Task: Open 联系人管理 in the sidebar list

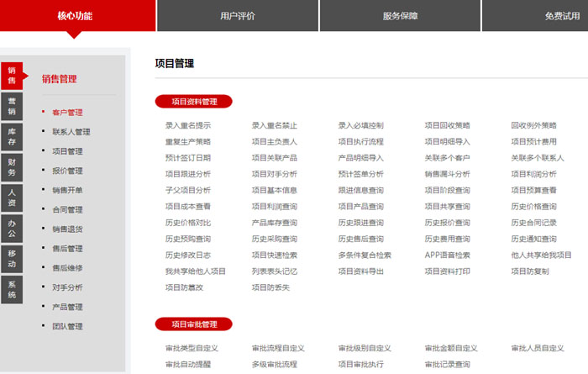Action: click(x=71, y=132)
